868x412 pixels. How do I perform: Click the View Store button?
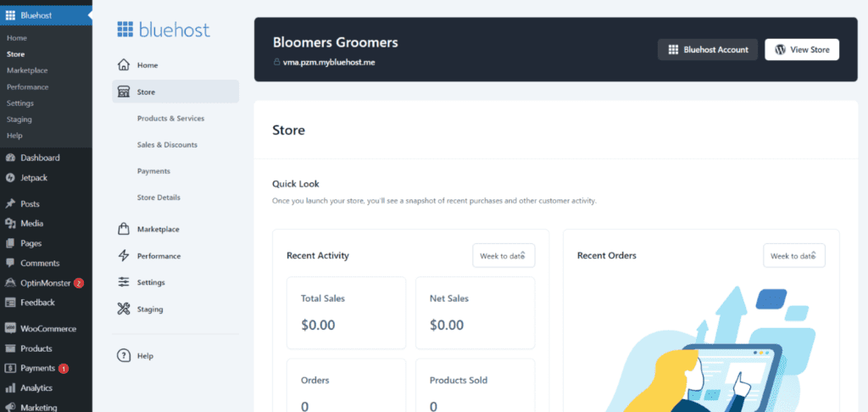[802, 50]
